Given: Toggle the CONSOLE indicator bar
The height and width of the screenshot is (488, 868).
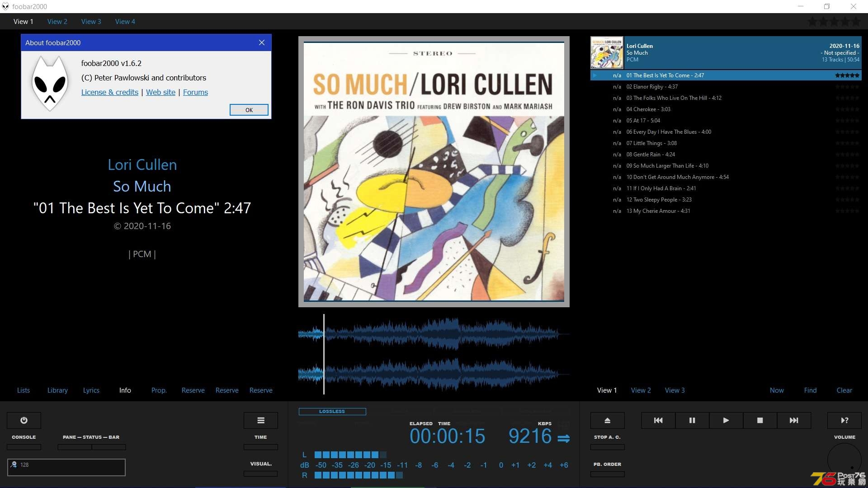Looking at the screenshot, I should click(x=24, y=447).
